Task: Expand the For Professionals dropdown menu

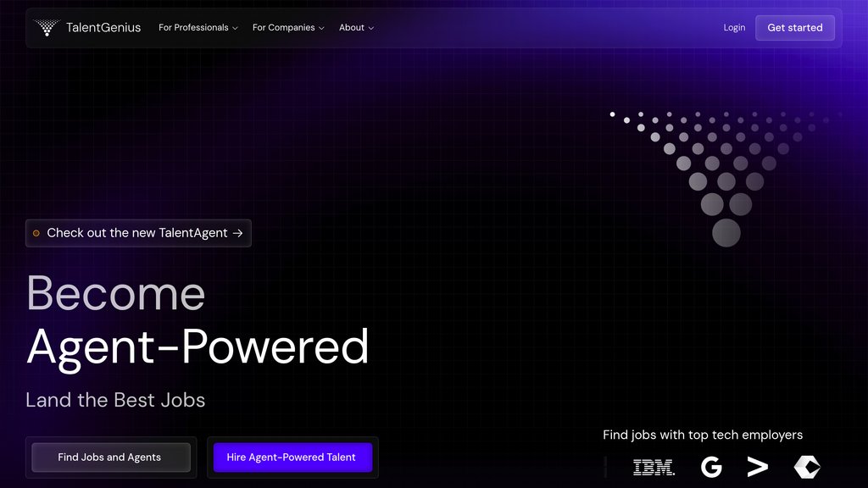Action: [198, 28]
